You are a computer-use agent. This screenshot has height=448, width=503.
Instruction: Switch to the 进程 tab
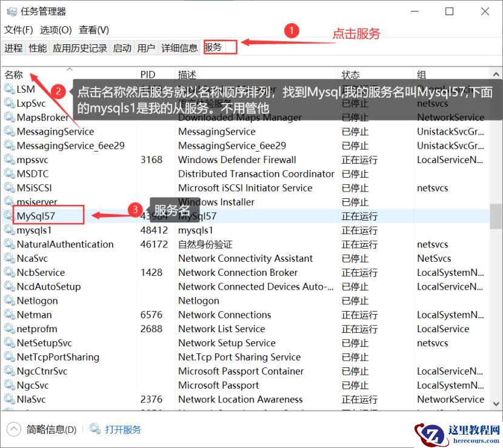[x=13, y=48]
